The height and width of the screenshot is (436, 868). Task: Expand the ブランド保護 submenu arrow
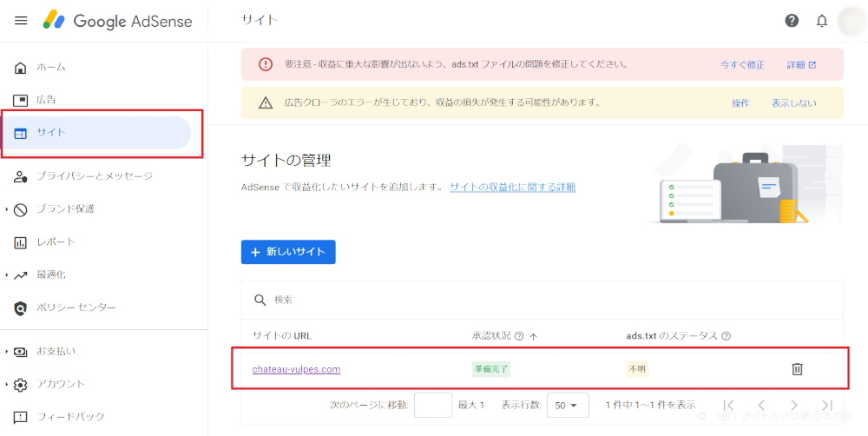pos(7,209)
